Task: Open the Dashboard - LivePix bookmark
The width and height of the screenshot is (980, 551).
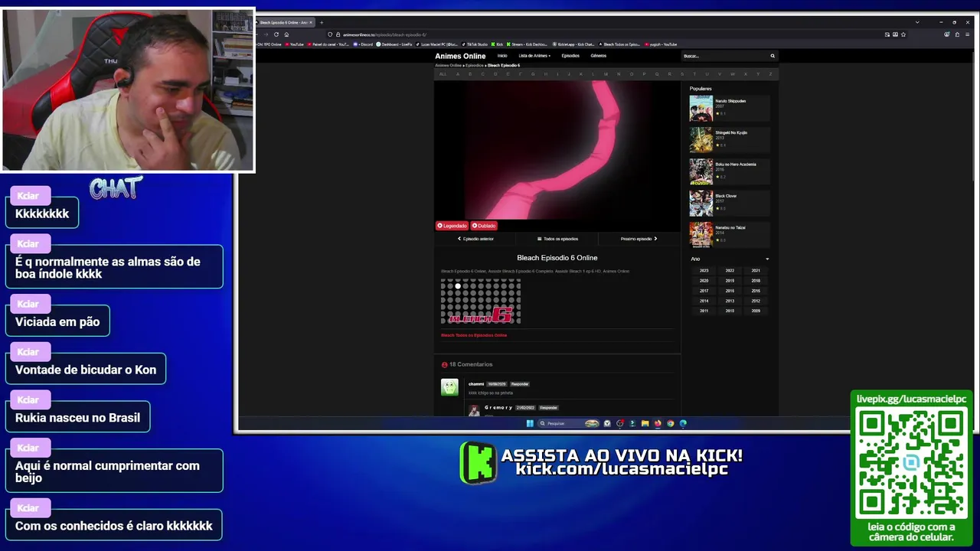Action: click(394, 44)
